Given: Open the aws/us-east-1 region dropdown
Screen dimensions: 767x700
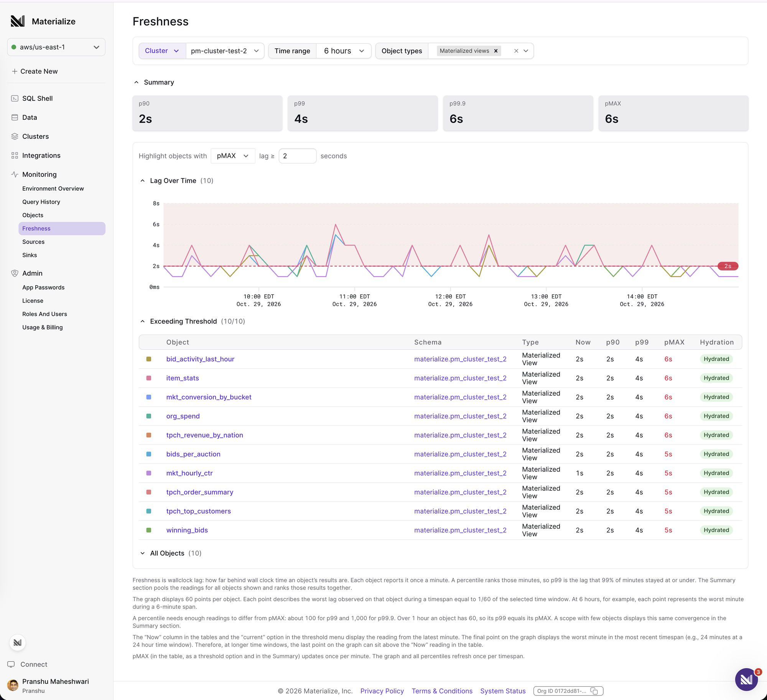Looking at the screenshot, I should 56,47.
